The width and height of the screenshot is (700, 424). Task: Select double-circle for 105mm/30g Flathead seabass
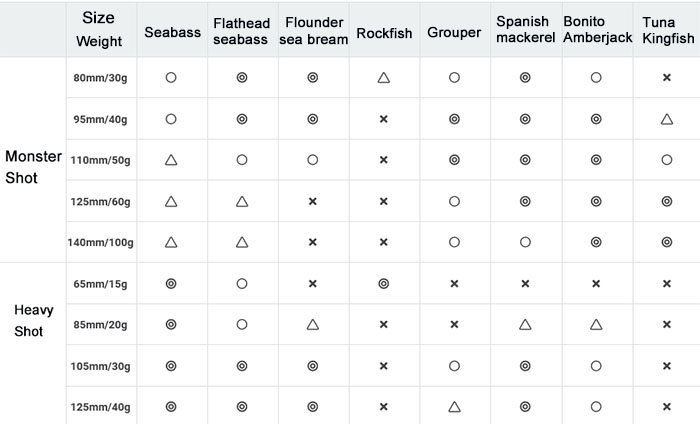click(242, 366)
